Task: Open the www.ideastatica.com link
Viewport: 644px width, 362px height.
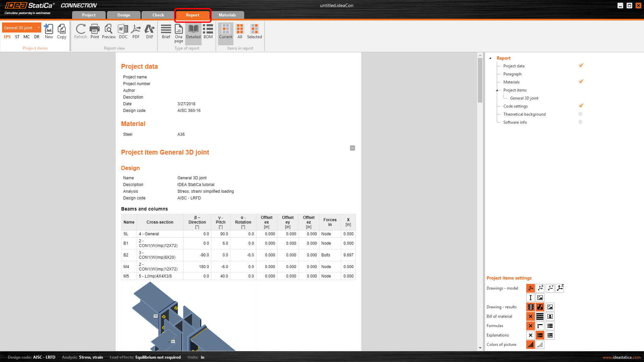Action: click(x=621, y=357)
